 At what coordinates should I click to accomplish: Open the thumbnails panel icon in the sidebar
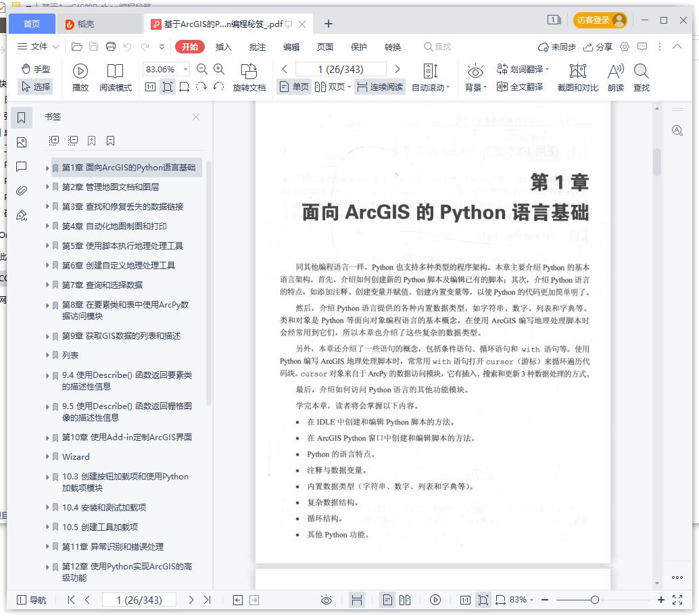(21, 142)
